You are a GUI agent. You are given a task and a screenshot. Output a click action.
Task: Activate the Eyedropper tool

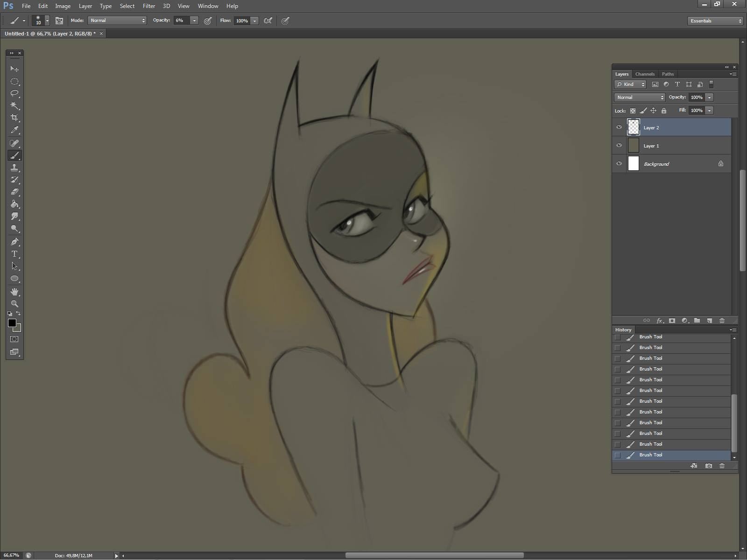tap(14, 130)
